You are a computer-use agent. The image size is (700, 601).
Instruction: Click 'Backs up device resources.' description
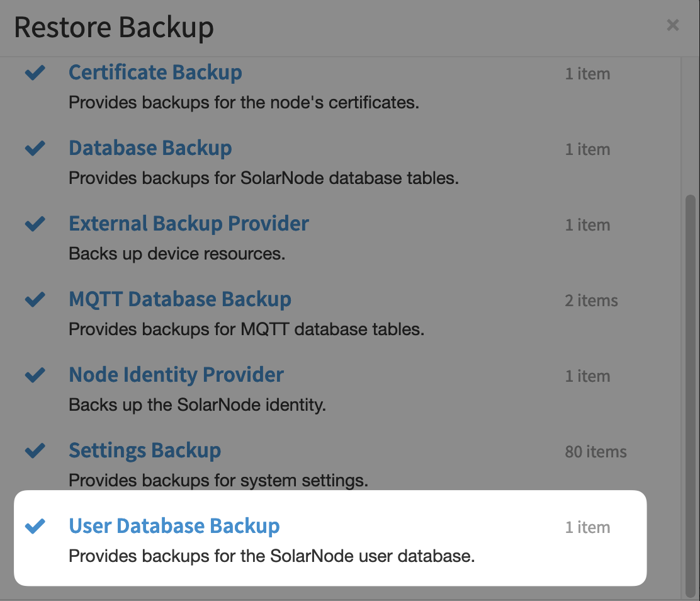177,254
